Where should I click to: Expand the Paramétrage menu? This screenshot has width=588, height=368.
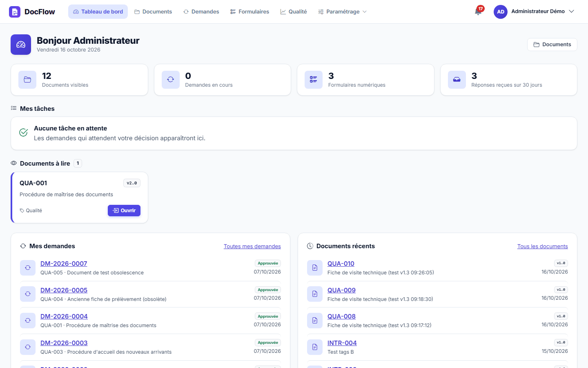click(343, 12)
